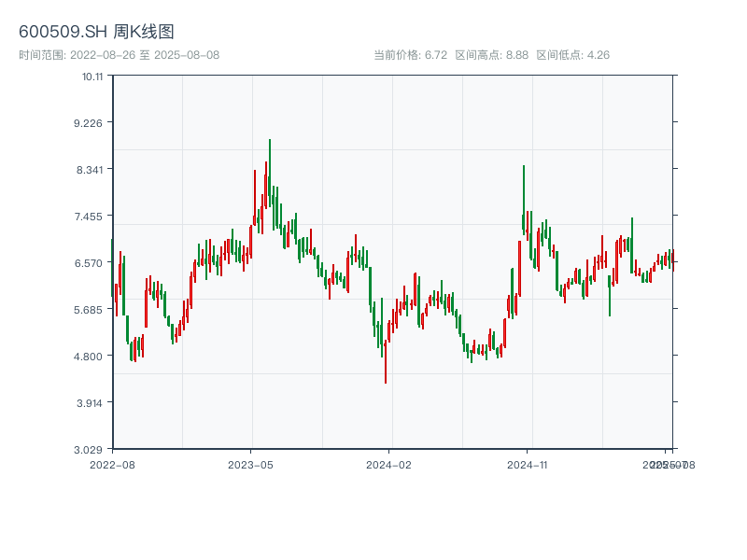Click the 2024-02 x-axis date label

point(388,464)
